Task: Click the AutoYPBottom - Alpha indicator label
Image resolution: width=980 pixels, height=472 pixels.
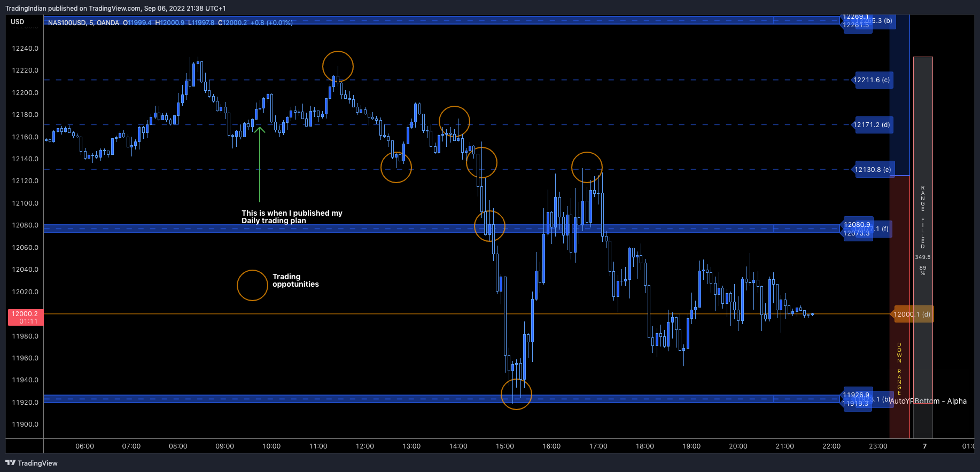Action: [x=928, y=401]
